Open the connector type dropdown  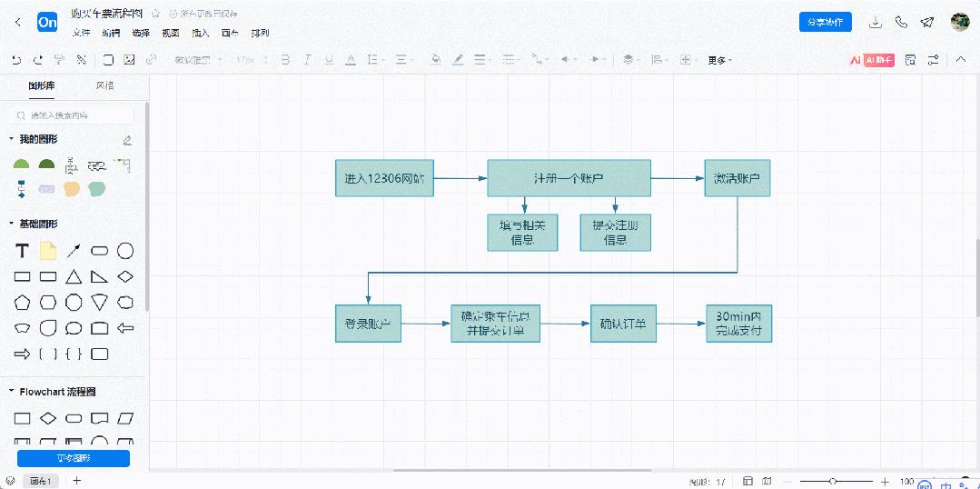pos(539,60)
